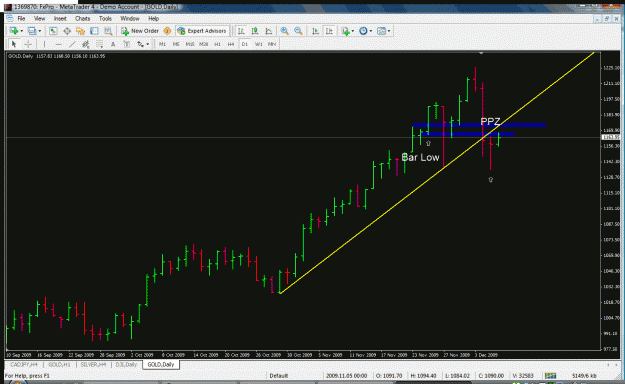
Task: Pick the horizontal line drawing tool
Action: [58, 44]
